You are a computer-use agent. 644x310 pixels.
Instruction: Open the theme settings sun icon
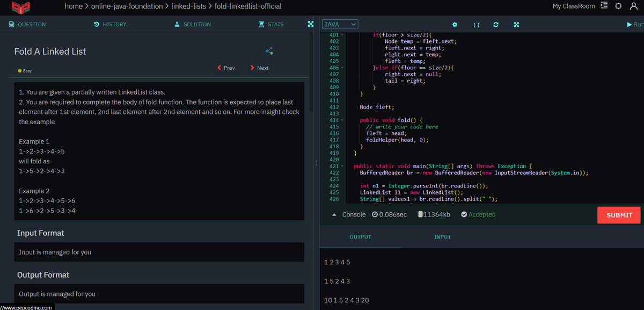(618, 6)
